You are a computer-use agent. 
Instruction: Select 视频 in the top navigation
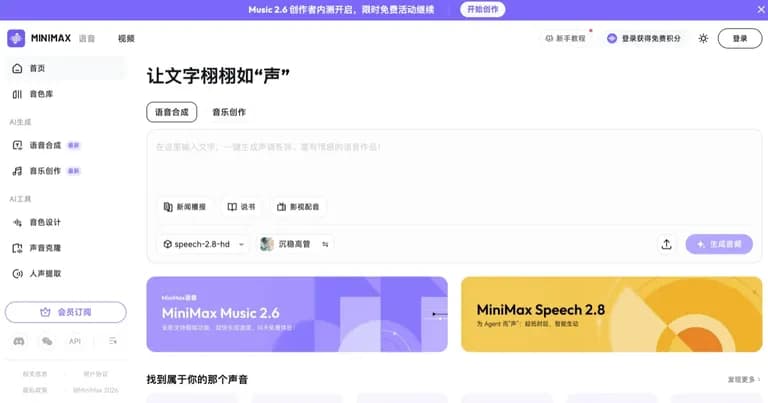coord(126,38)
